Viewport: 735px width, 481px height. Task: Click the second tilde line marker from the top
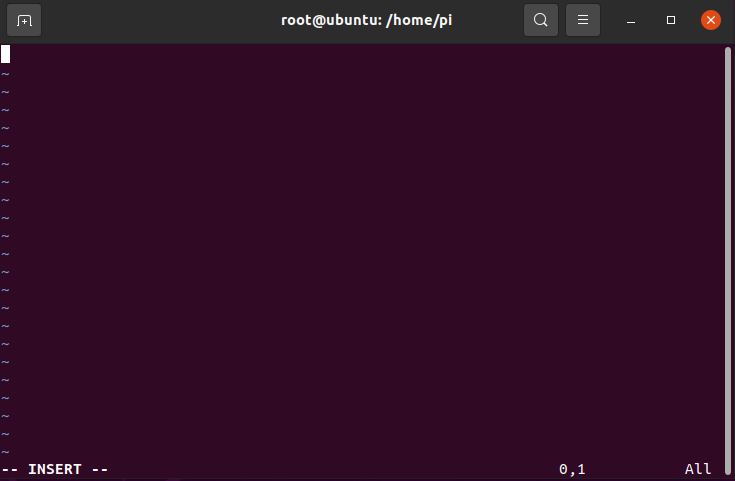pos(5,92)
